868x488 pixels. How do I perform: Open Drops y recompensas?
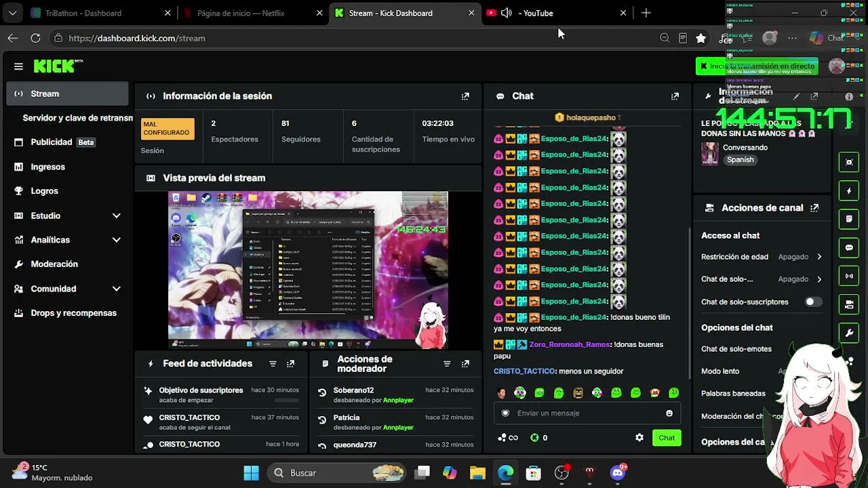[x=67, y=313]
